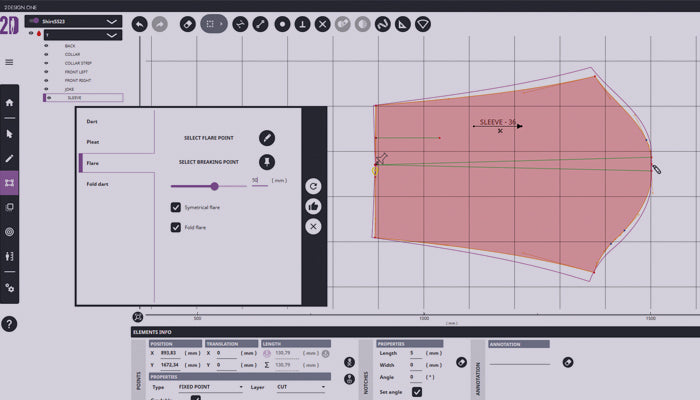Toggle the Fold flare checkbox
700x400 pixels.
pos(176,228)
